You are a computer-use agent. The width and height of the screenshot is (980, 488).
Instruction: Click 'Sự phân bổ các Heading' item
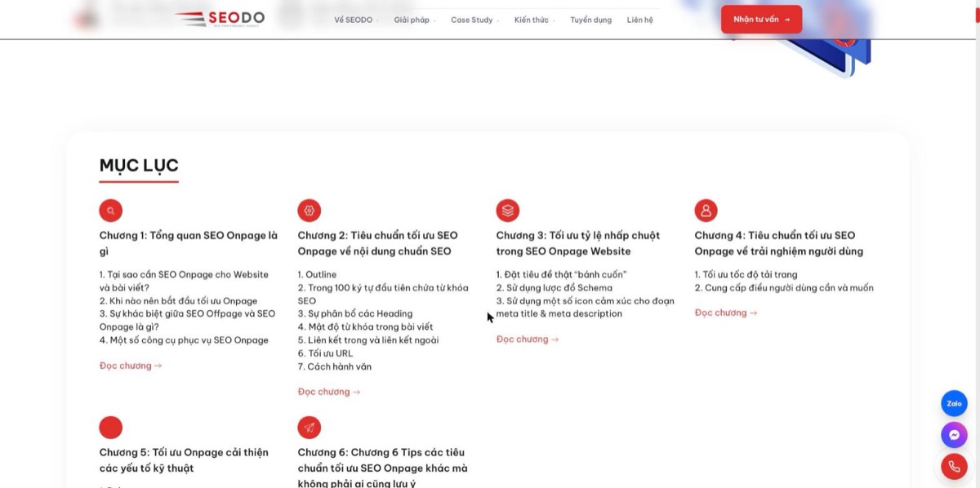[355, 313]
